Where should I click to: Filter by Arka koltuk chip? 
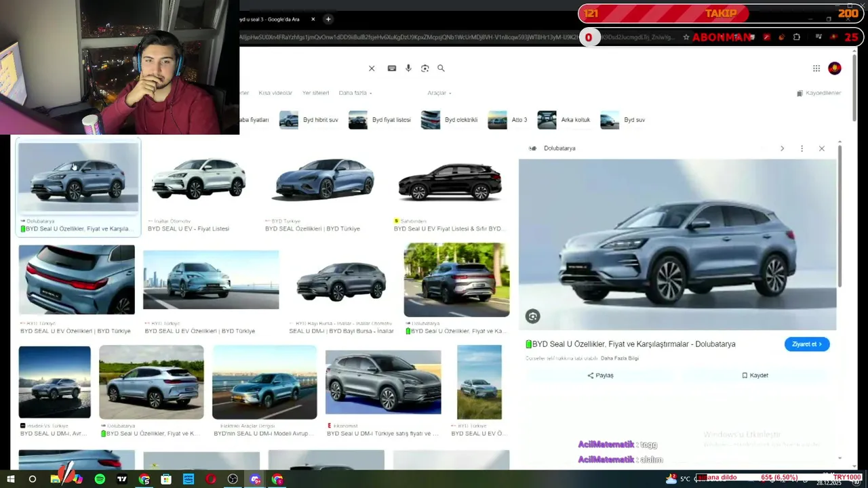coord(564,120)
